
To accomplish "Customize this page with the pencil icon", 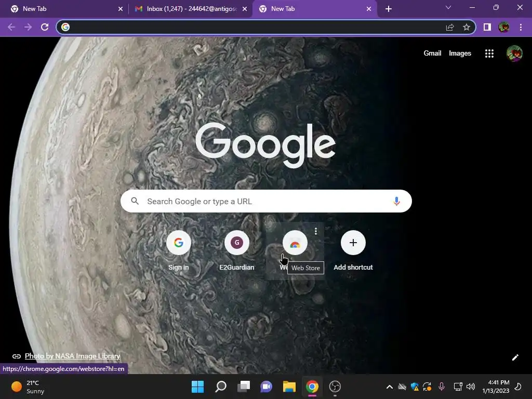I will point(515,357).
